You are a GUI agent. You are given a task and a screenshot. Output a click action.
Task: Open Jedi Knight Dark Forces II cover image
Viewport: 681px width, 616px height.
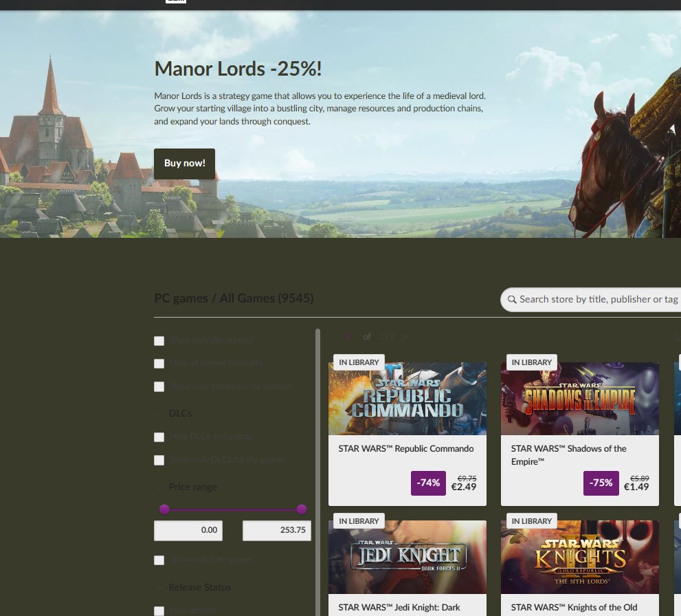pos(407,558)
